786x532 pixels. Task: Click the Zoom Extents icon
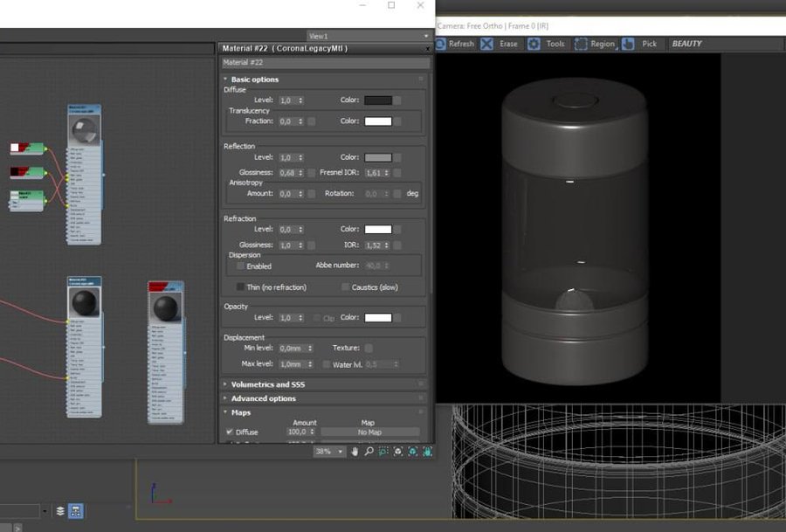pos(398,452)
